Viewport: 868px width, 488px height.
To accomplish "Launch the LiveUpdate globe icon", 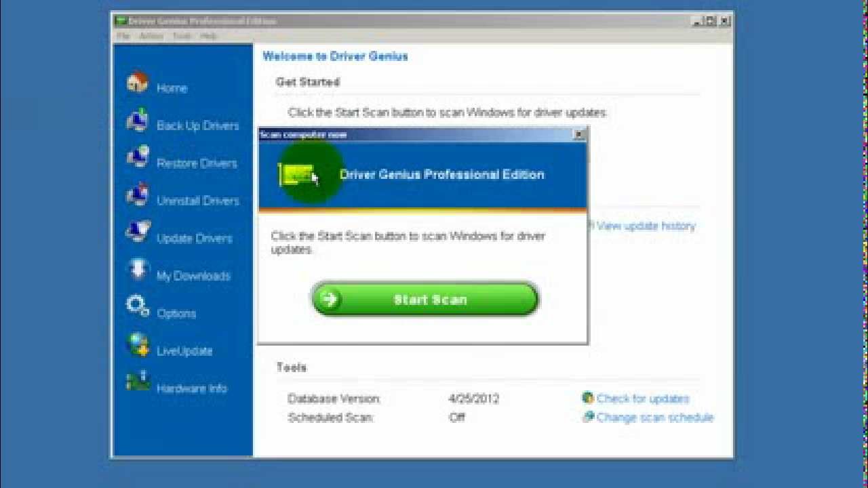I will [x=138, y=344].
